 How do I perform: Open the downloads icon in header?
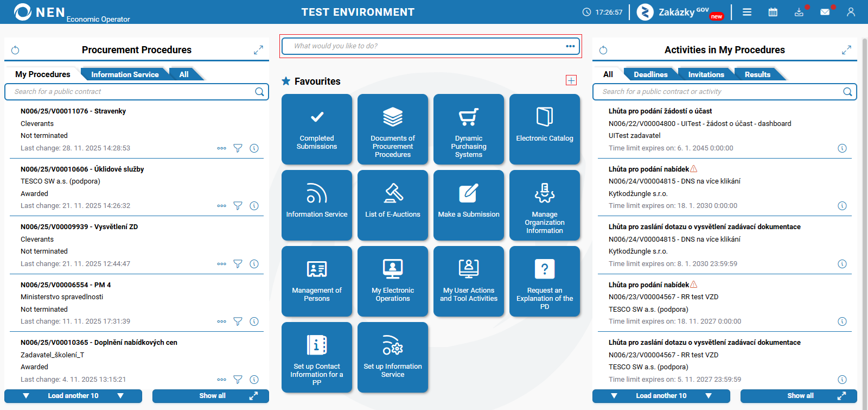coord(799,12)
